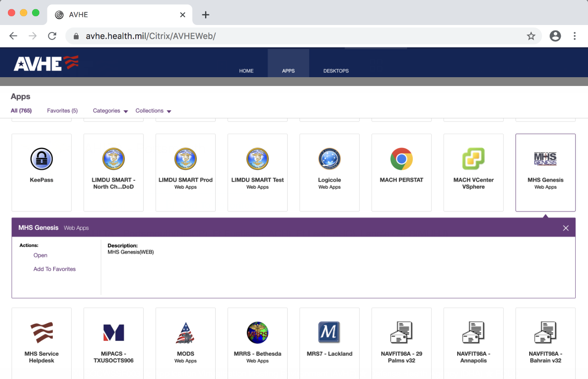This screenshot has height=379, width=588.
Task: Click Open in MHS Genesis actions
Action: (40, 255)
